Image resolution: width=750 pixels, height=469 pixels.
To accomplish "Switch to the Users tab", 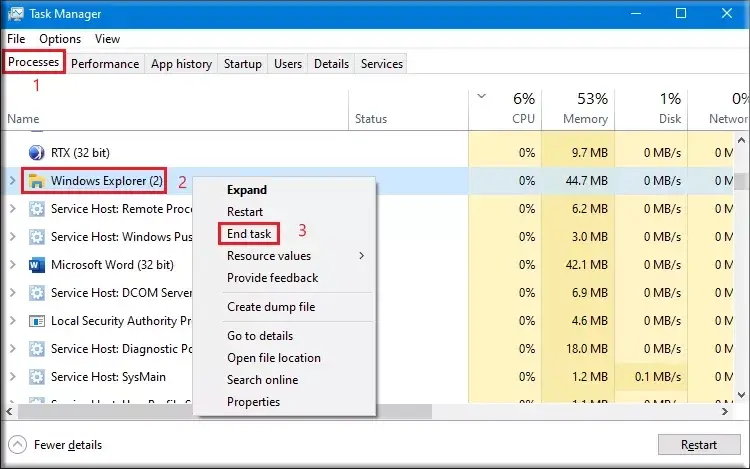I will pos(287,64).
